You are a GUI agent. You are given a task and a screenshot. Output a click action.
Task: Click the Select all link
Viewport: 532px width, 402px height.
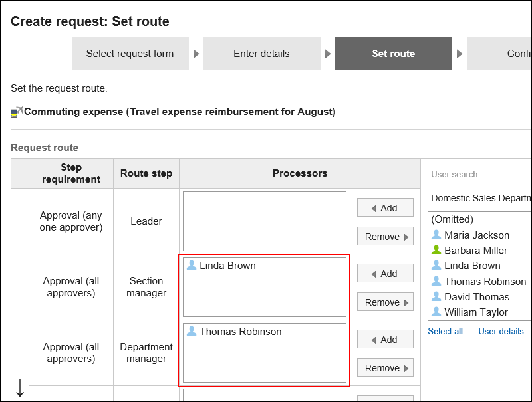[445, 331]
